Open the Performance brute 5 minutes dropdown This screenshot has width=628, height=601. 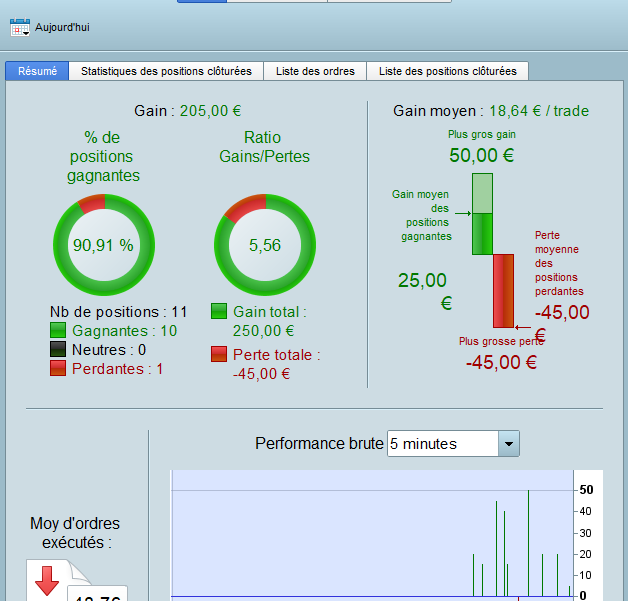click(453, 444)
